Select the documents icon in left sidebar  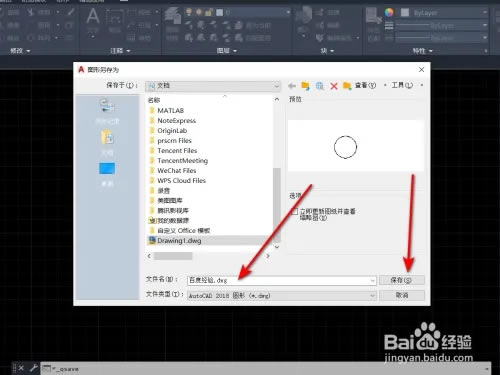pyautogui.click(x=107, y=137)
